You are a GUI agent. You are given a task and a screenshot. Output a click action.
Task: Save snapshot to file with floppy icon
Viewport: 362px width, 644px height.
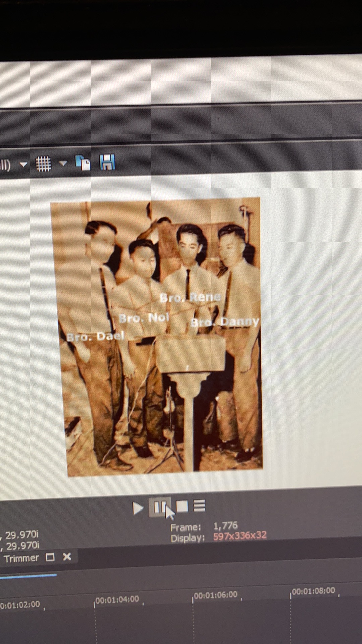(107, 162)
